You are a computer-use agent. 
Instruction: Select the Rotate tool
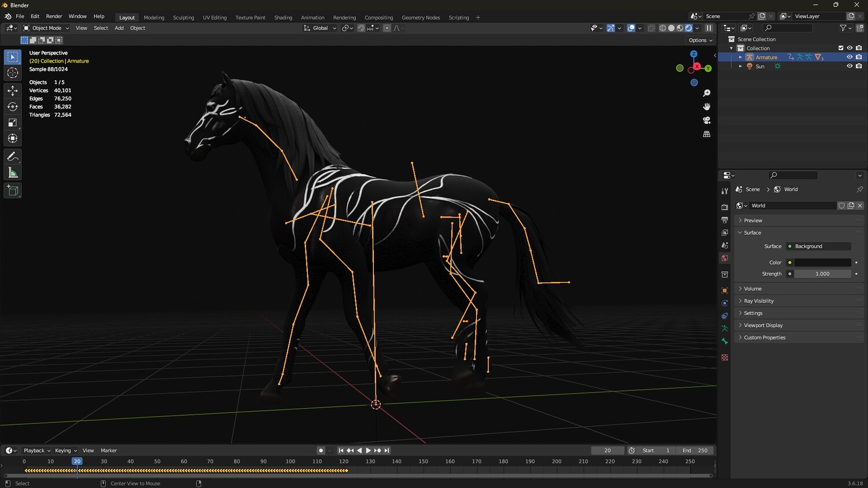pos(13,107)
